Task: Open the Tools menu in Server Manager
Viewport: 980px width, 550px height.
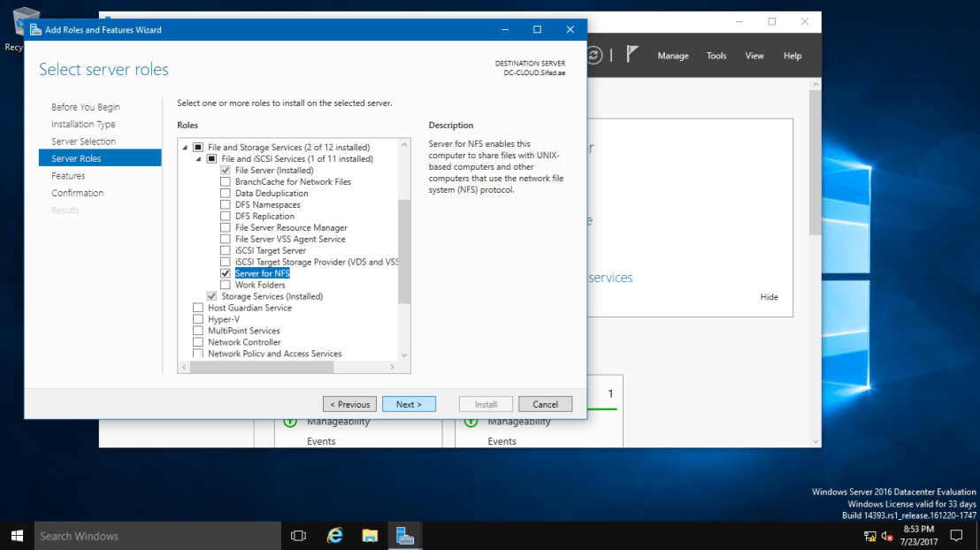Action: tap(716, 55)
